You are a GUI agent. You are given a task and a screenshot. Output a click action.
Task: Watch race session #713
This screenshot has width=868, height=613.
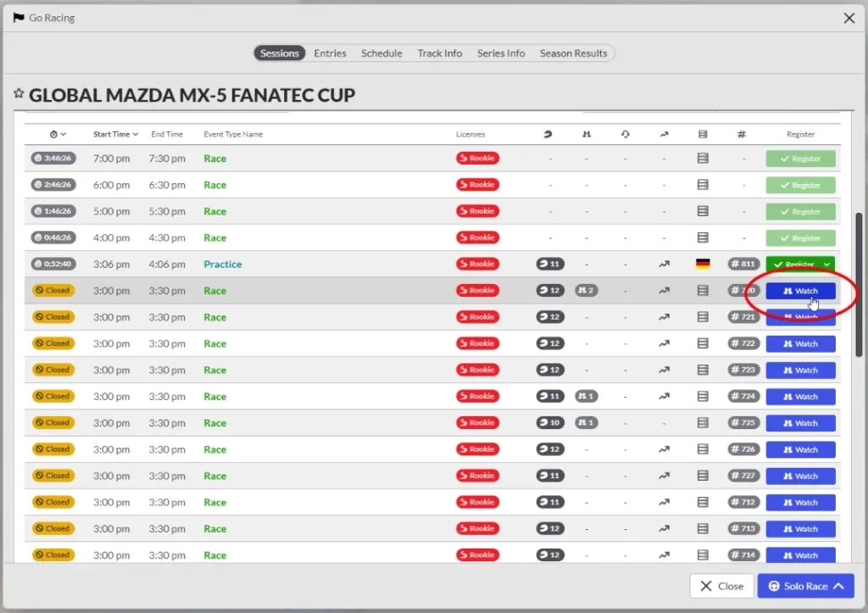click(800, 529)
